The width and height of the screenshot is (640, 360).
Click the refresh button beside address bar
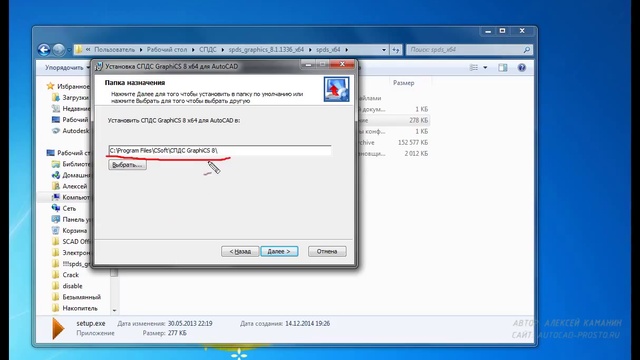click(396, 50)
